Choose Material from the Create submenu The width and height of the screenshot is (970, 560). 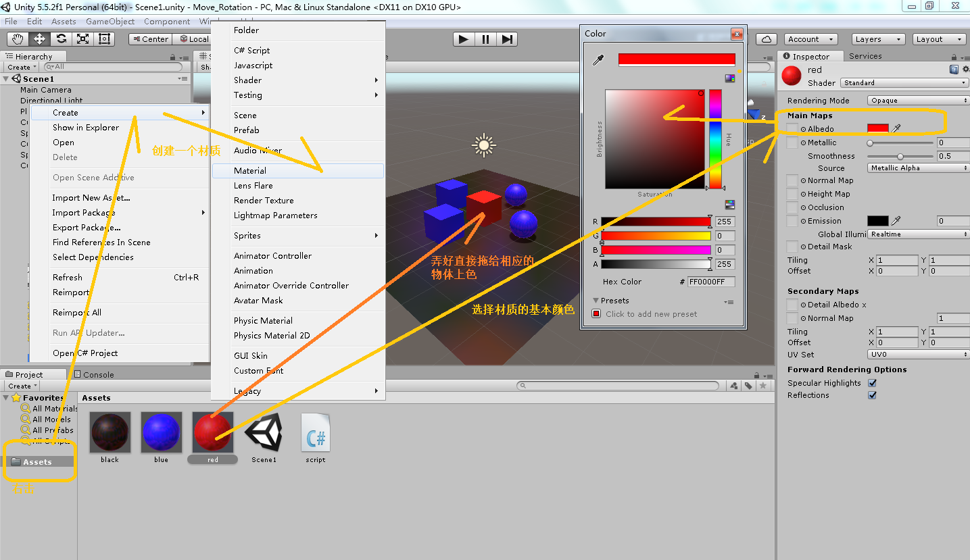point(298,171)
